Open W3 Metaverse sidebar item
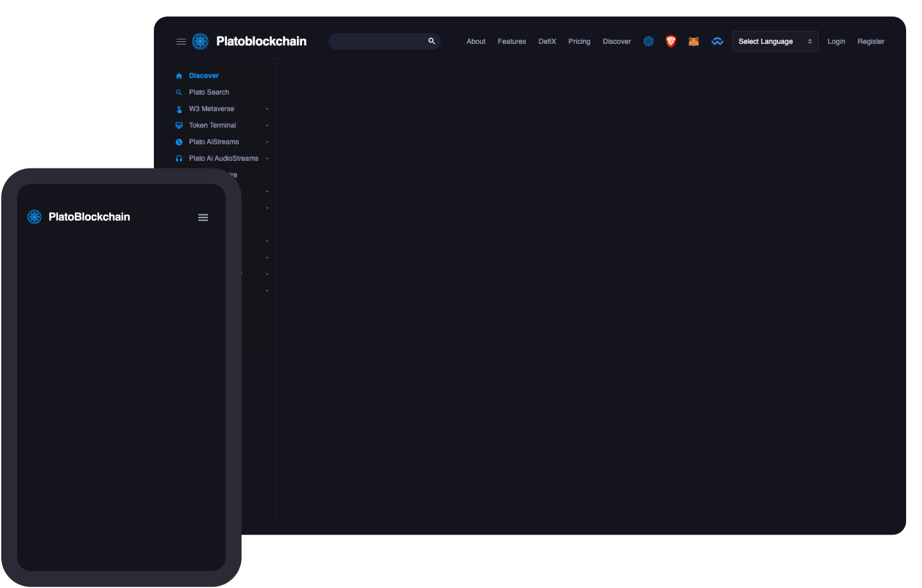Screen dimensions: 922x588 point(212,109)
